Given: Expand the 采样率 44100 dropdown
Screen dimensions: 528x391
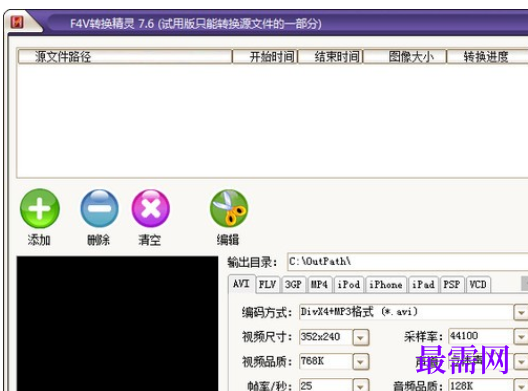Looking at the screenshot, I should tap(521, 337).
